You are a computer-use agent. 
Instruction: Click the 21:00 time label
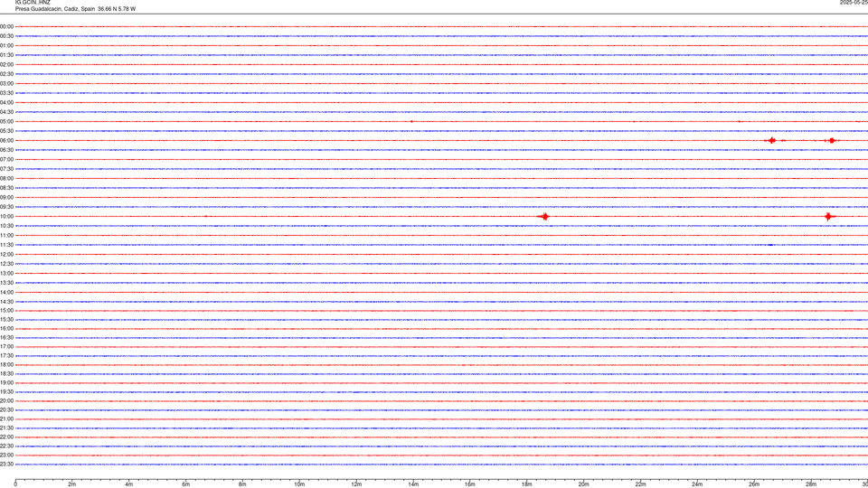pyautogui.click(x=6, y=418)
